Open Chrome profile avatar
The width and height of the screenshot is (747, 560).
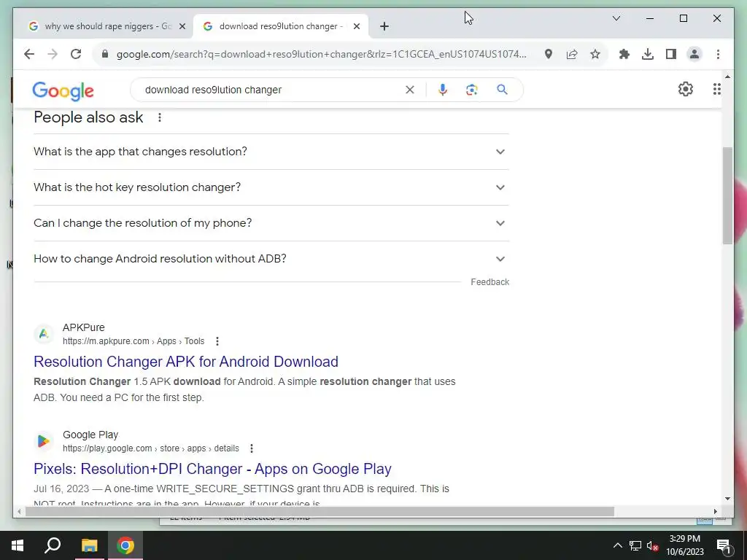[694, 54]
